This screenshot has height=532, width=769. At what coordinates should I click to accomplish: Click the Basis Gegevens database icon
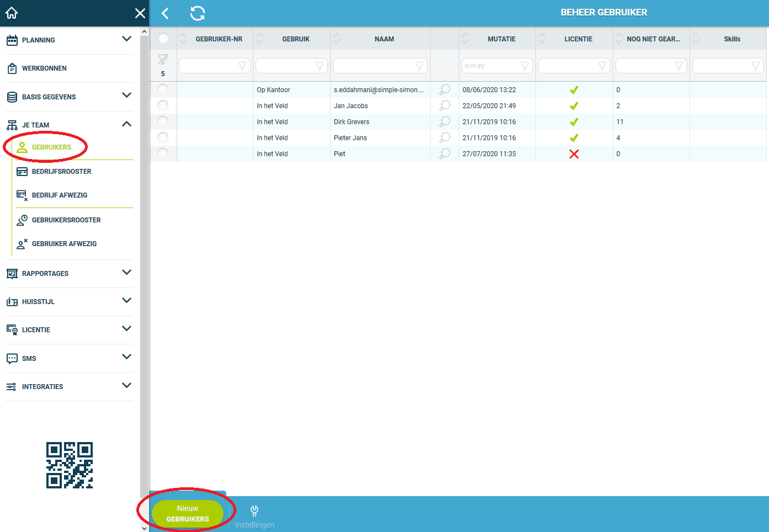(12, 97)
